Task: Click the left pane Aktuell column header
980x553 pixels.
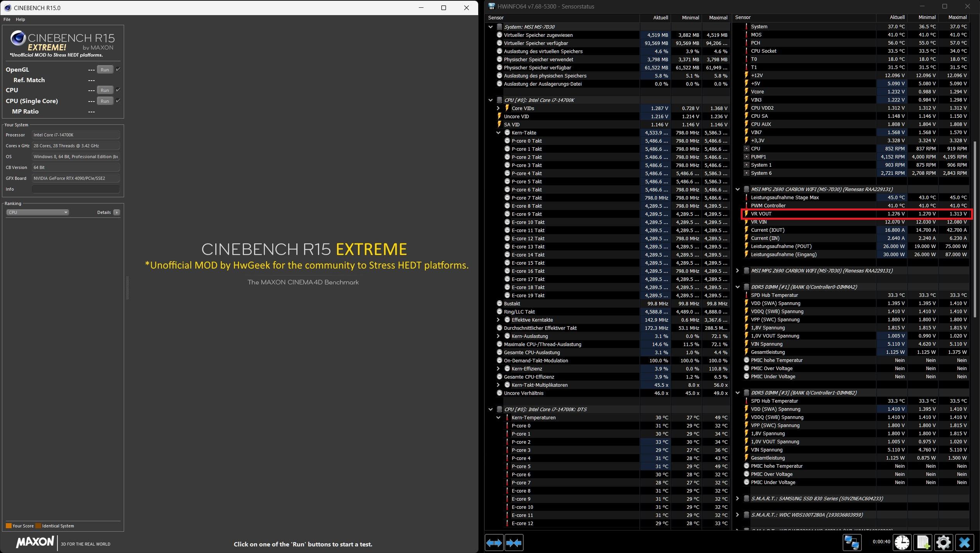Action: 655,17
